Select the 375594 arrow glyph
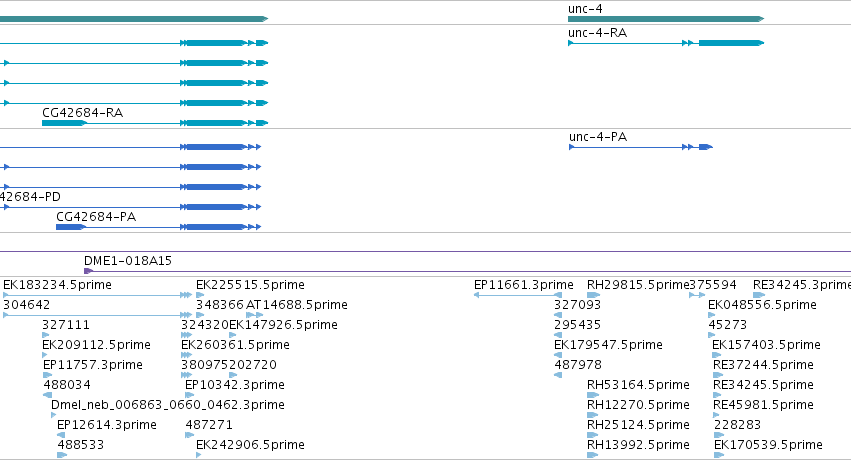Screen dimensions: 851x460 tap(697, 295)
